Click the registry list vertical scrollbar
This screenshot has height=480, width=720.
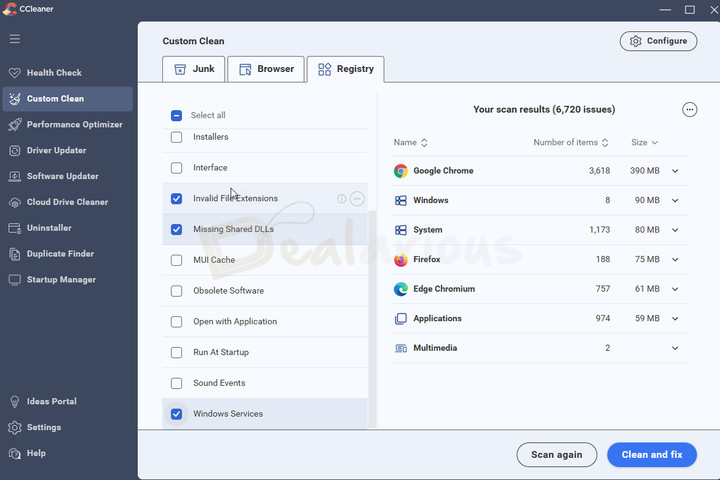372,319
